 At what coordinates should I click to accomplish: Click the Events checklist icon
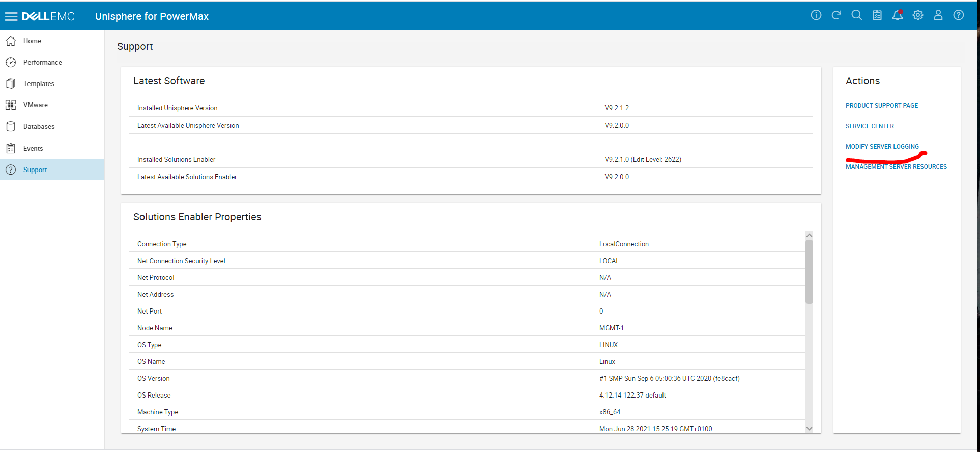point(11,148)
